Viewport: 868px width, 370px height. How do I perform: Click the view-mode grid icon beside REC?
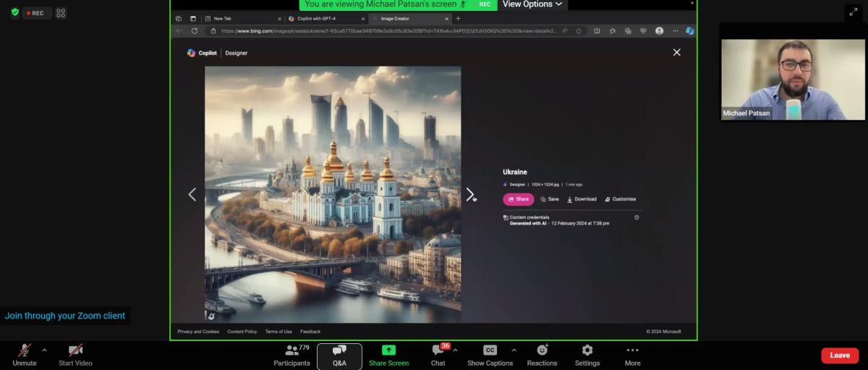tap(61, 13)
